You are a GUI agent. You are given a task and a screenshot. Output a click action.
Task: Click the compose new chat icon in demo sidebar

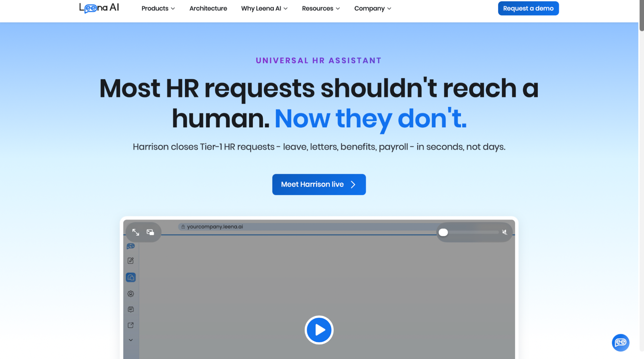[x=130, y=261]
